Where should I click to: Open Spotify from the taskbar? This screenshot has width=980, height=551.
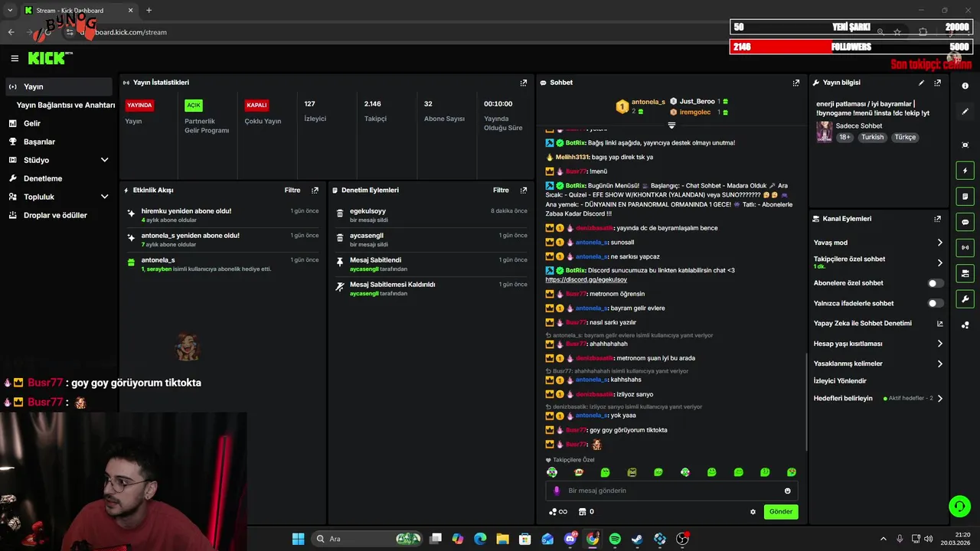point(615,539)
